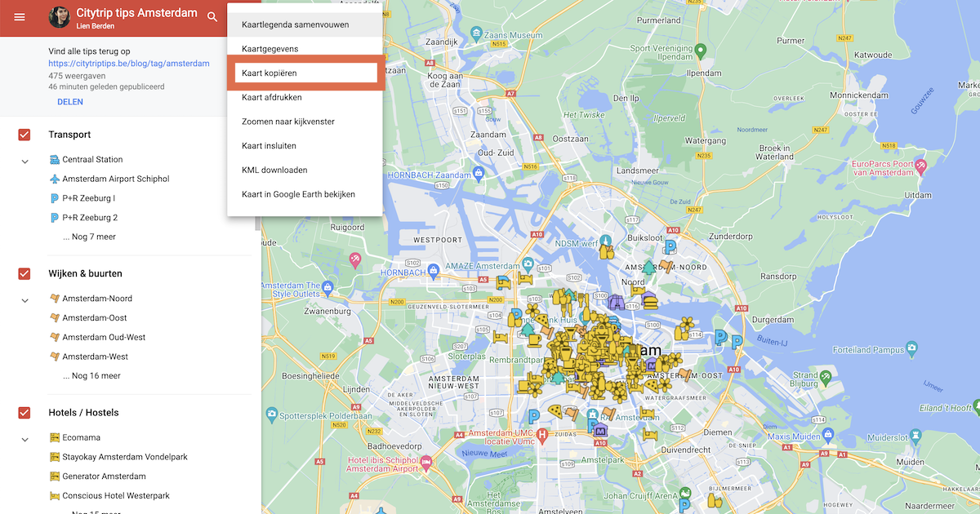Click the Centraal Station train icon
Screen dimensions: 980x514
(x=55, y=160)
